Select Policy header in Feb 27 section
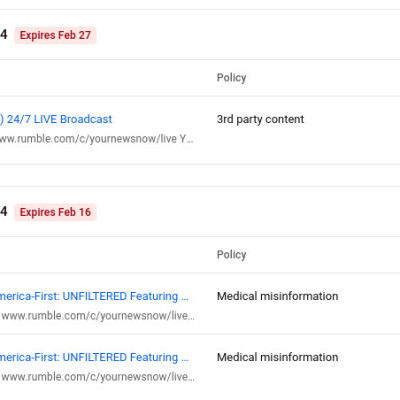This screenshot has width=400, height=400. pos(231,77)
